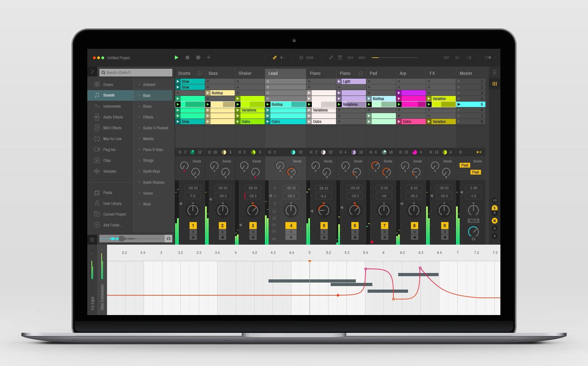Click the key automation icon in the toolbar

[x=275, y=58]
